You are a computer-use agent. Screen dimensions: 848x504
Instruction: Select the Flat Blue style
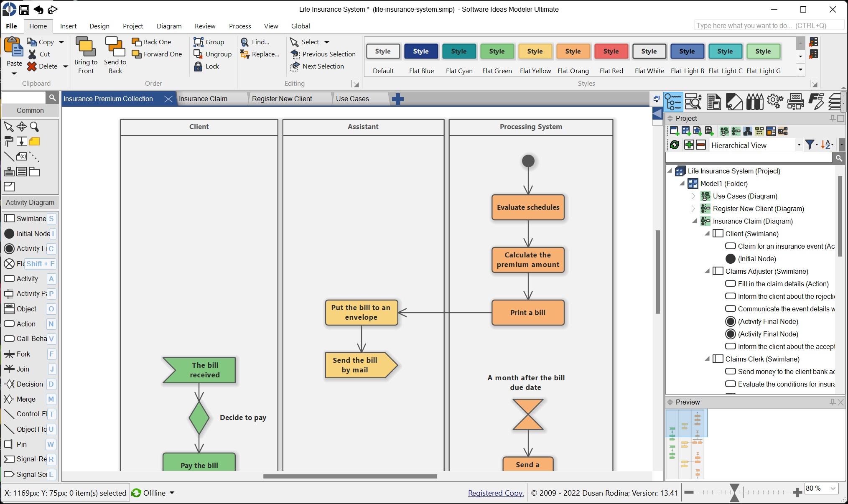click(x=421, y=51)
